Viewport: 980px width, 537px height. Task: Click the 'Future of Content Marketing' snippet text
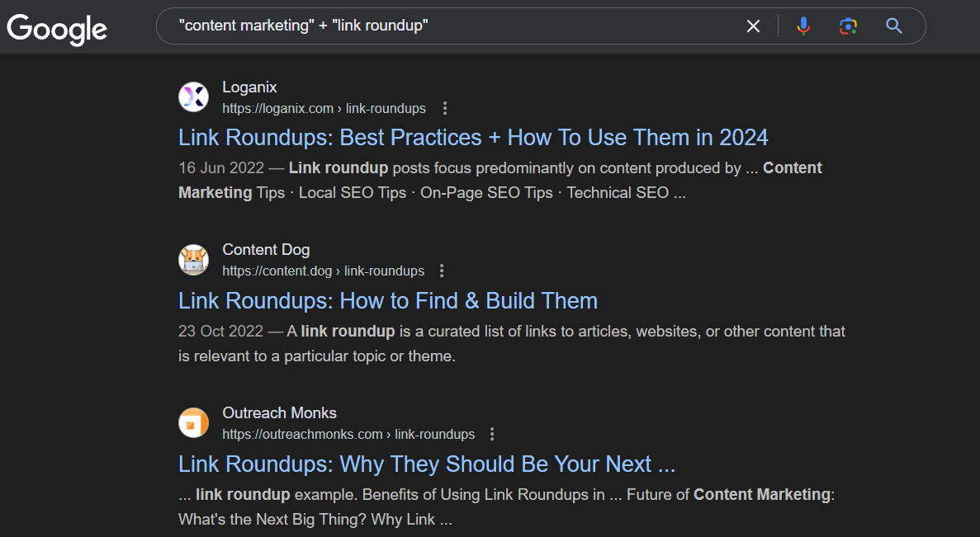729,495
